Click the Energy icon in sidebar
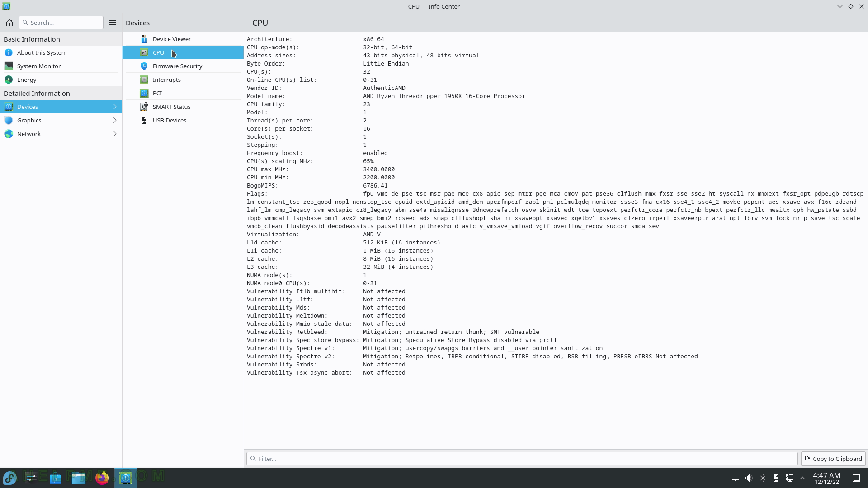Screen dimensions: 868x488 (9, 80)
